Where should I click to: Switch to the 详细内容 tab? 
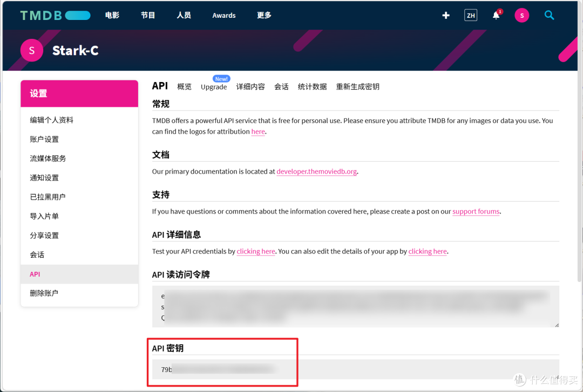point(250,87)
